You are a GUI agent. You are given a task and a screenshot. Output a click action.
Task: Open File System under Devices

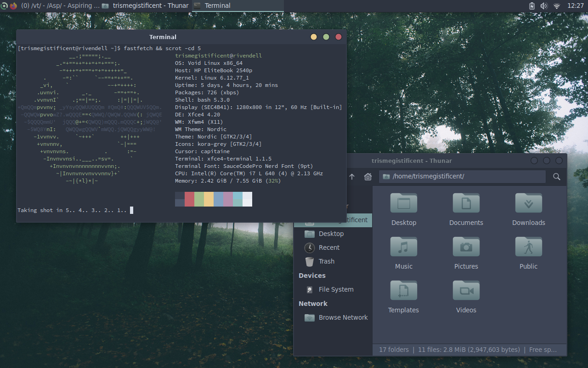coord(333,289)
